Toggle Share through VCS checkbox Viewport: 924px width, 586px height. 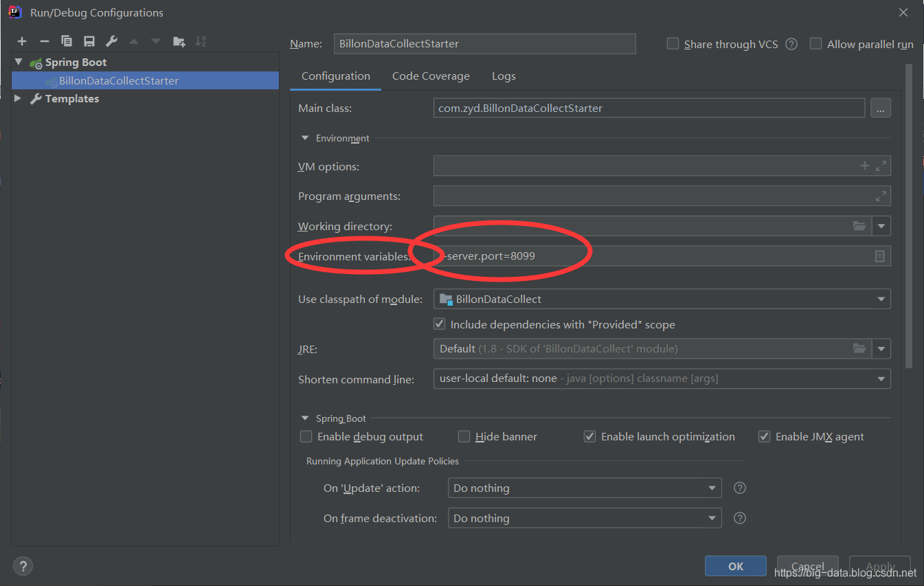pos(673,43)
